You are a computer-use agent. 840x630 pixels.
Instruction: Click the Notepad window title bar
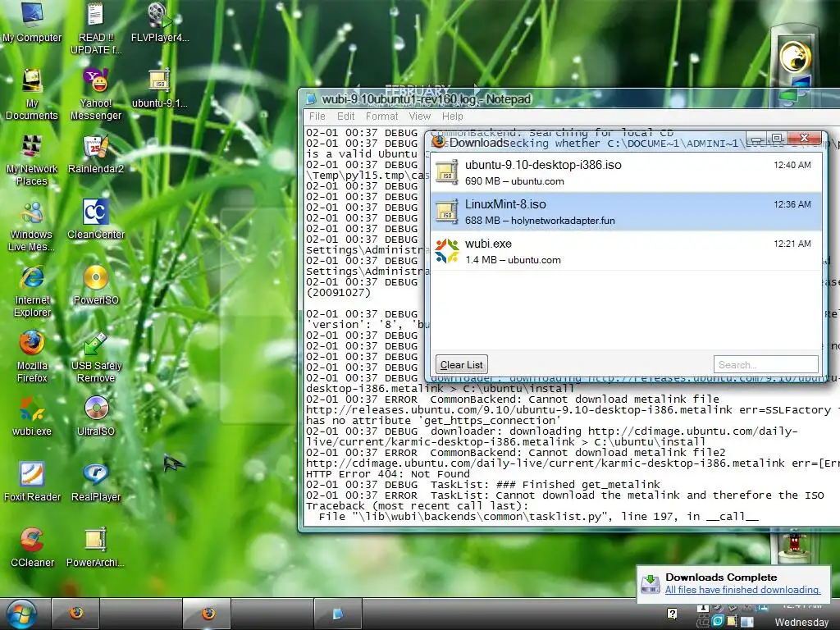569,99
